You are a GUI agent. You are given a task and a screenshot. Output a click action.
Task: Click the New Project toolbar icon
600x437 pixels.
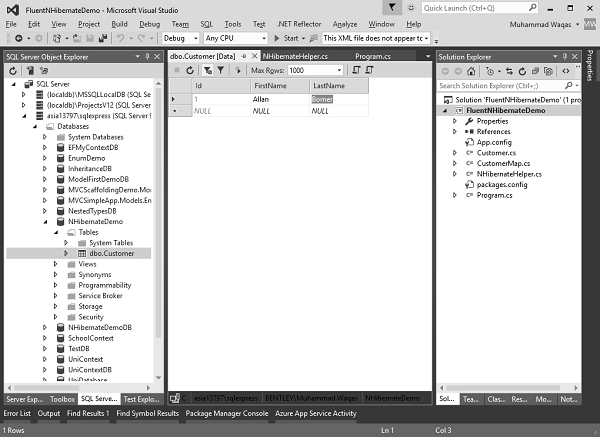[x=57, y=38]
